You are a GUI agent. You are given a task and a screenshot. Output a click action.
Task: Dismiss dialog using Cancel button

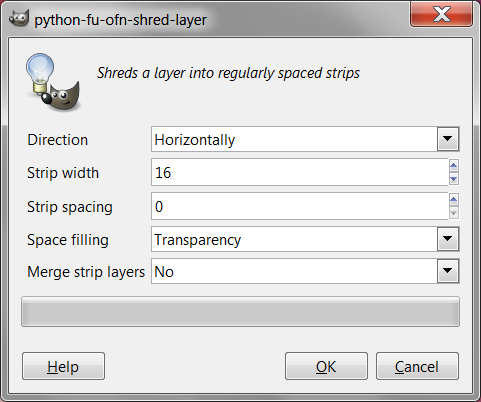coord(417,366)
